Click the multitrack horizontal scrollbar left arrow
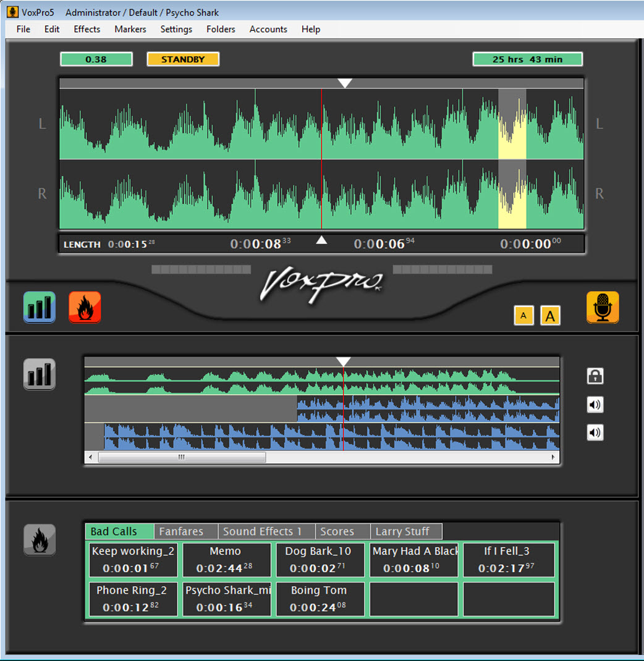The width and height of the screenshot is (644, 661). pos(89,457)
